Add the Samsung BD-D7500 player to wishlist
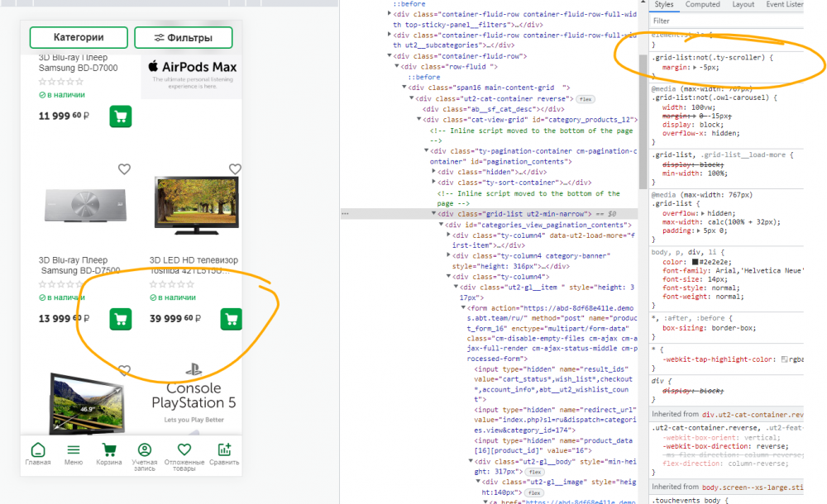 [x=124, y=169]
